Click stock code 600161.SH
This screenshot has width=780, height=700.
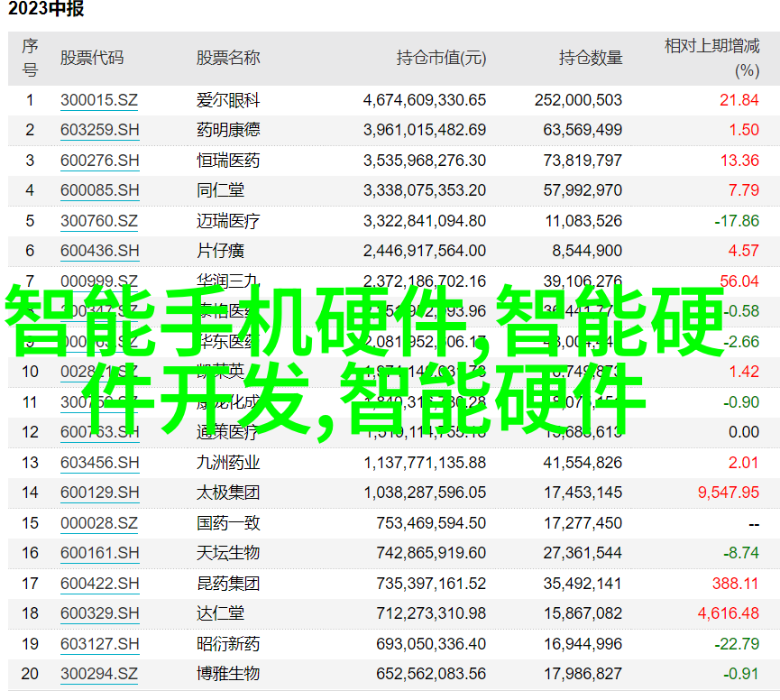(99, 553)
